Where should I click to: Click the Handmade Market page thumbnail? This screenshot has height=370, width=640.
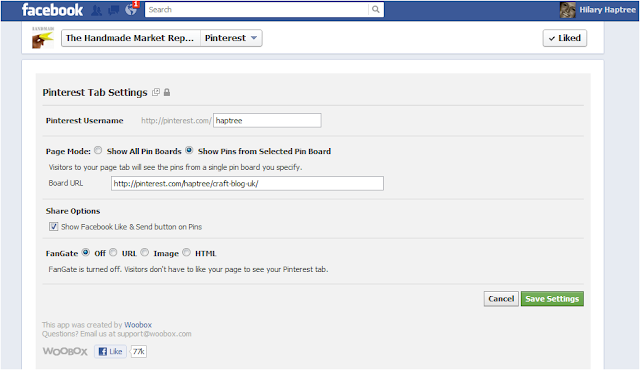click(43, 38)
